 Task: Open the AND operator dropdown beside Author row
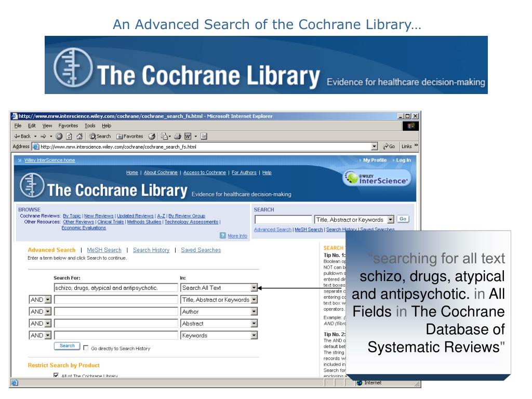coord(48,312)
